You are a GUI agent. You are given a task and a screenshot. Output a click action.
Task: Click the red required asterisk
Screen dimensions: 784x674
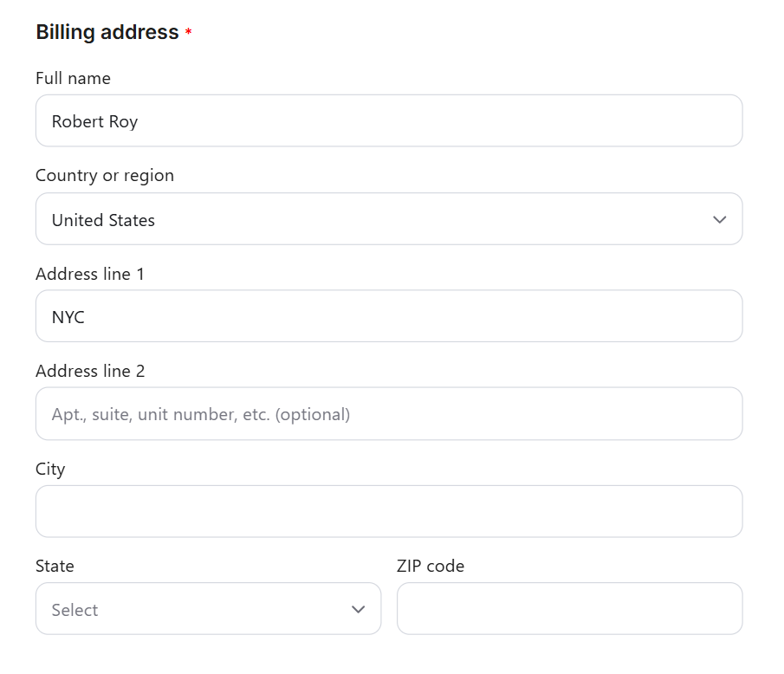coord(188,34)
